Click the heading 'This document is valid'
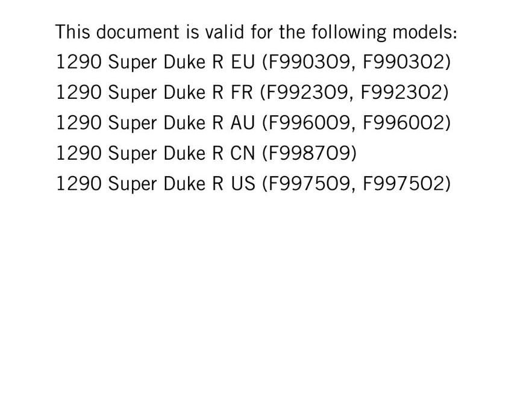This screenshot has width=532, height=410. (256, 32)
